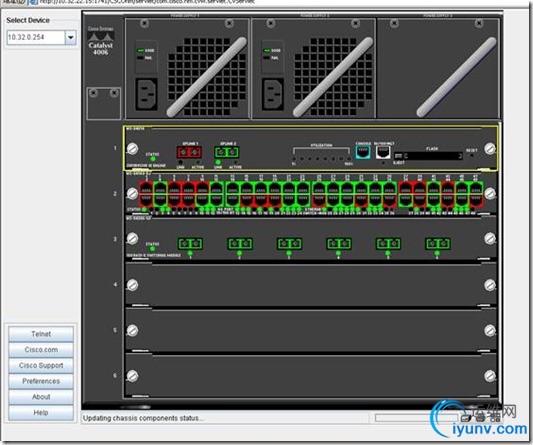
Task: Select the Flash card slot on supervisor
Action: pos(428,156)
